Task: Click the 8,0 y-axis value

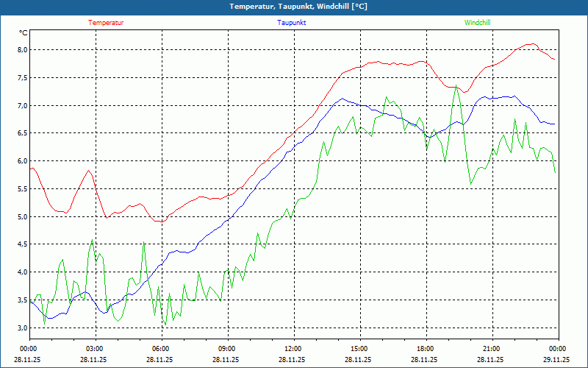Action: pos(23,50)
